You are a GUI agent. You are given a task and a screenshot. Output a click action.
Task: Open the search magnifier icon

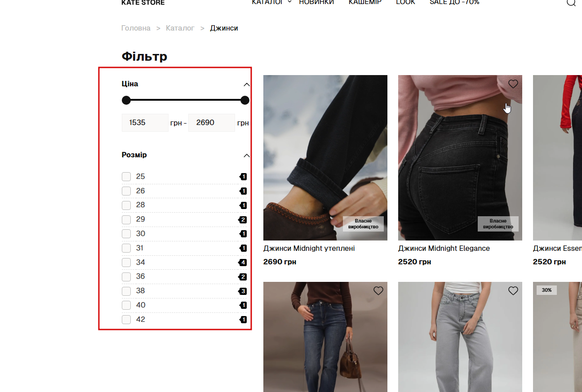[x=571, y=2]
